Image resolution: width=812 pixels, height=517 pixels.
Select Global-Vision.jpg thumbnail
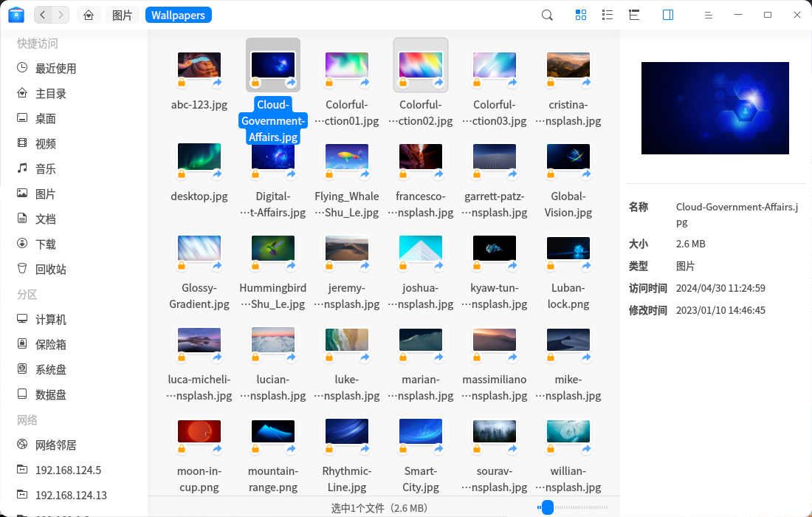[568, 157]
